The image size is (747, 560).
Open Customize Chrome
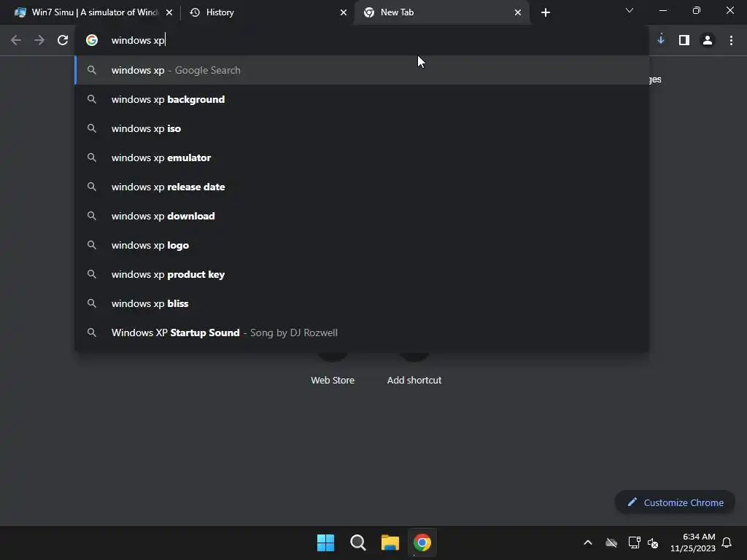(x=675, y=502)
